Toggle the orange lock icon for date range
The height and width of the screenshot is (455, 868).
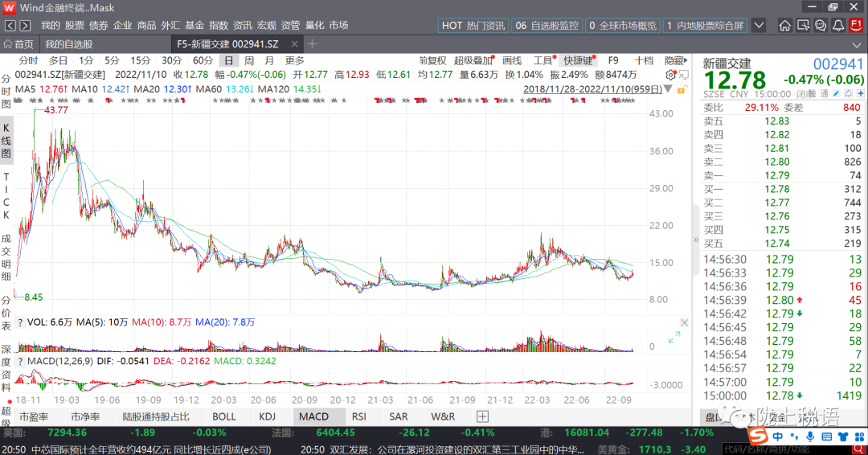point(682,89)
